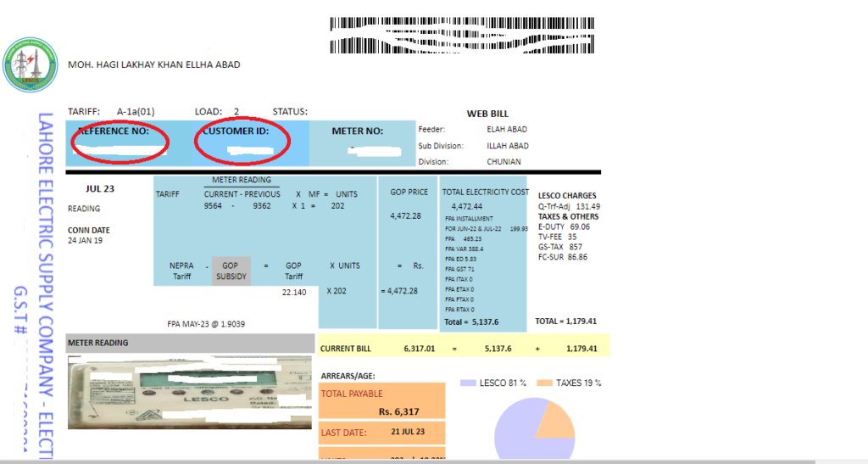Click the TAXES 19 % legend color swatch
The width and height of the screenshot is (868, 464).
[x=545, y=383]
